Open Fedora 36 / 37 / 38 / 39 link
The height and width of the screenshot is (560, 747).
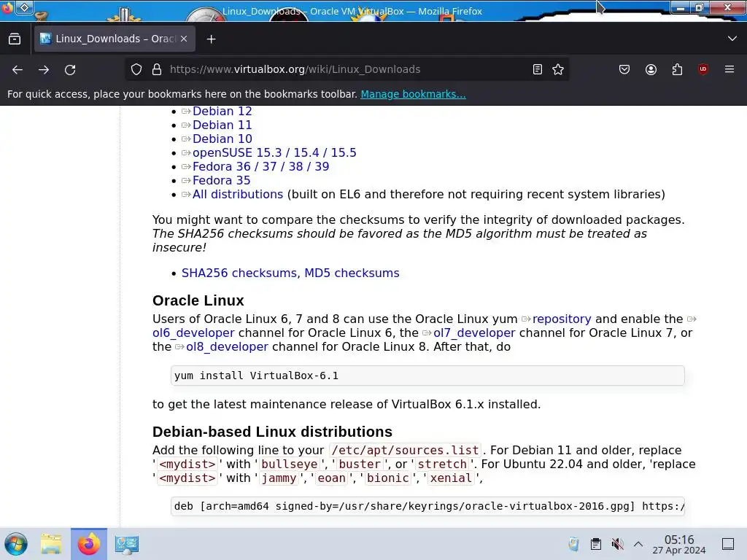coord(260,166)
